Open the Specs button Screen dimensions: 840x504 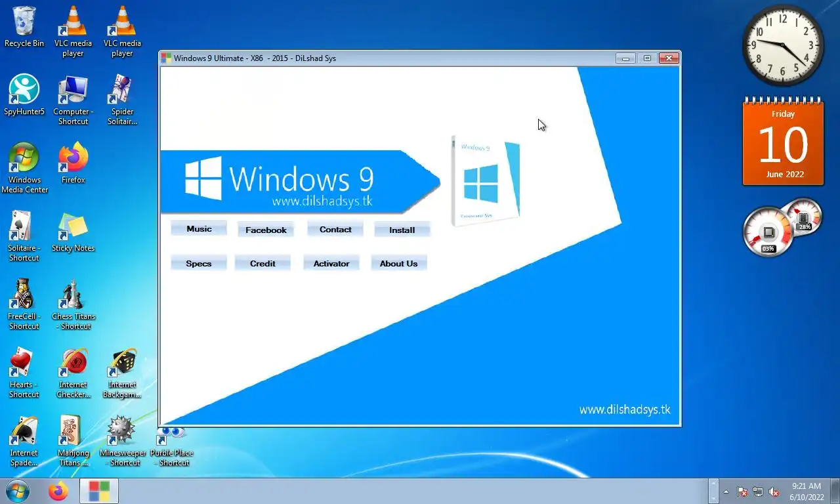point(198,263)
